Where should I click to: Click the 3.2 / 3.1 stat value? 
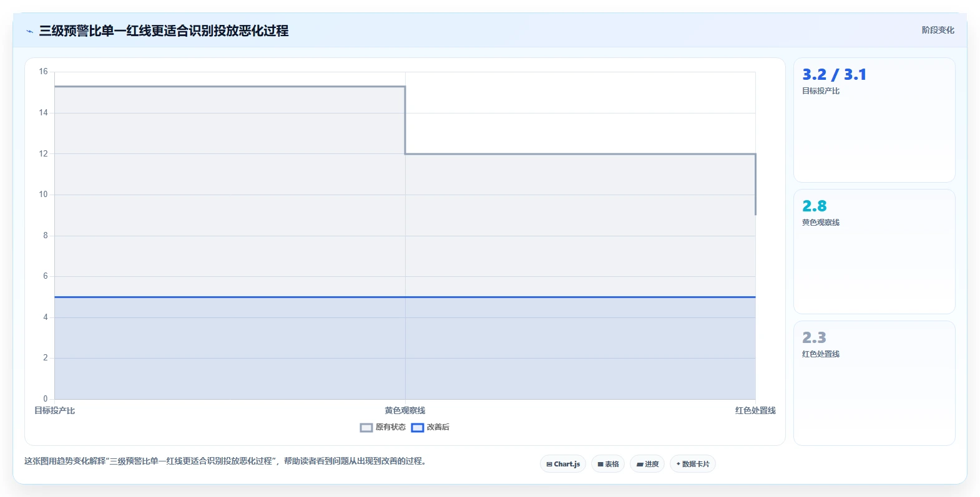(x=834, y=75)
